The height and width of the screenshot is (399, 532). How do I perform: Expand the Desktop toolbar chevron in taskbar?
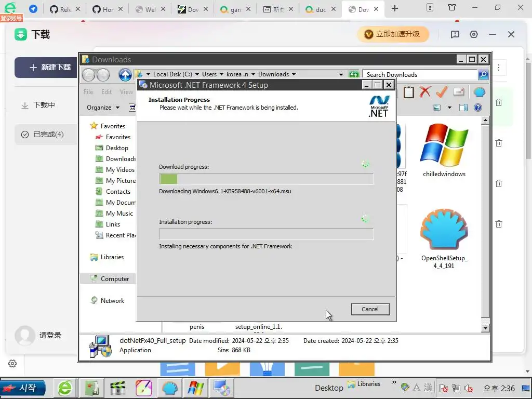point(394,382)
